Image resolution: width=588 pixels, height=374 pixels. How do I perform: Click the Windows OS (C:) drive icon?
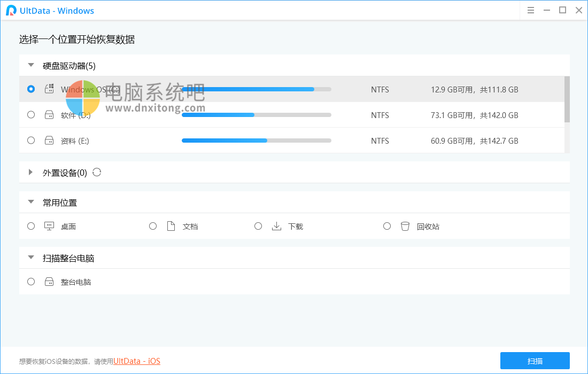point(49,89)
